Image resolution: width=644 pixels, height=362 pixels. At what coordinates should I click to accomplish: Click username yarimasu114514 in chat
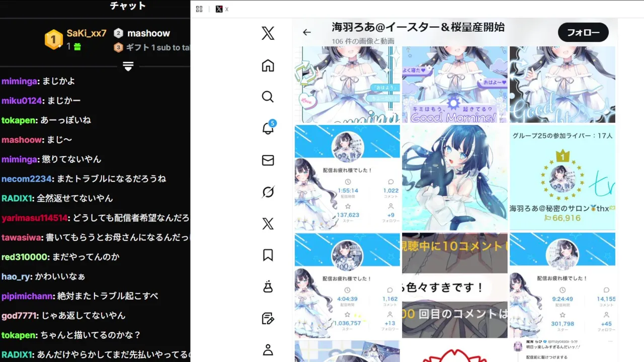point(35,218)
